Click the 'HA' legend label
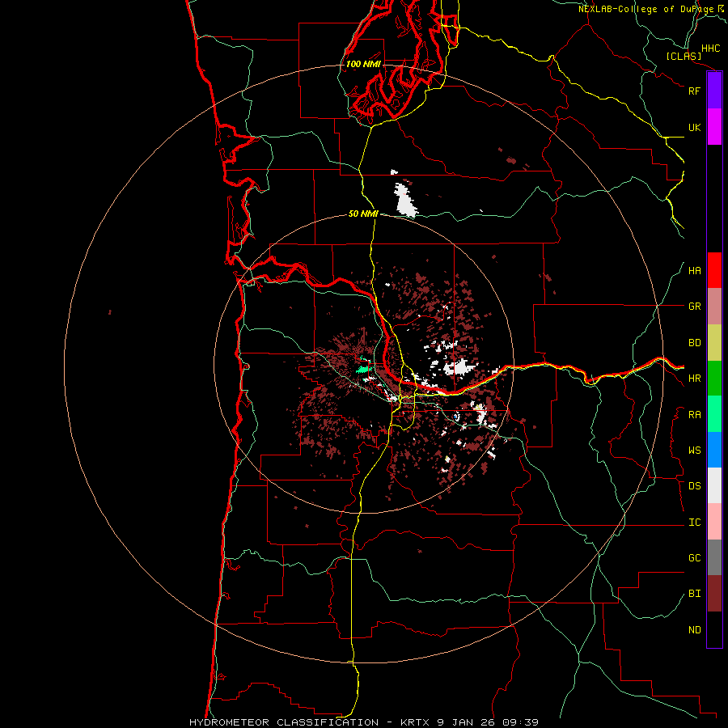 tap(694, 271)
